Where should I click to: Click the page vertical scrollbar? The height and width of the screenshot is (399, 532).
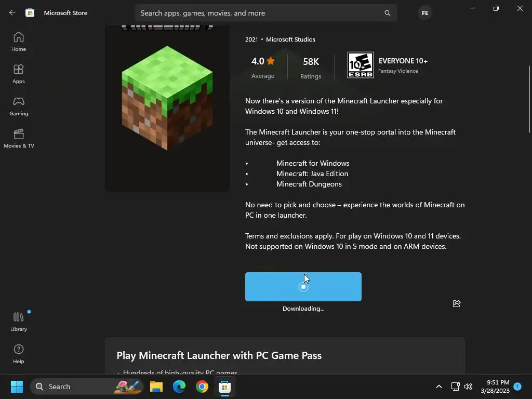pyautogui.click(x=529, y=99)
